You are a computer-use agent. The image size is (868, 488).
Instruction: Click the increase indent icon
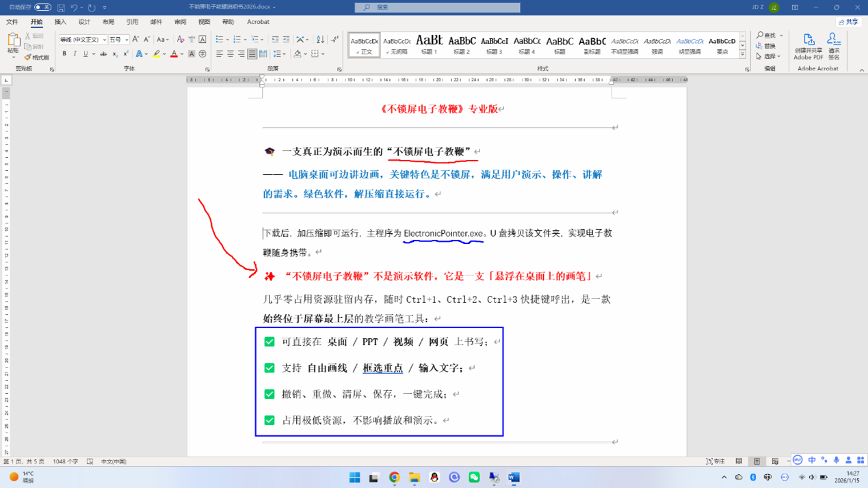tap(286, 40)
